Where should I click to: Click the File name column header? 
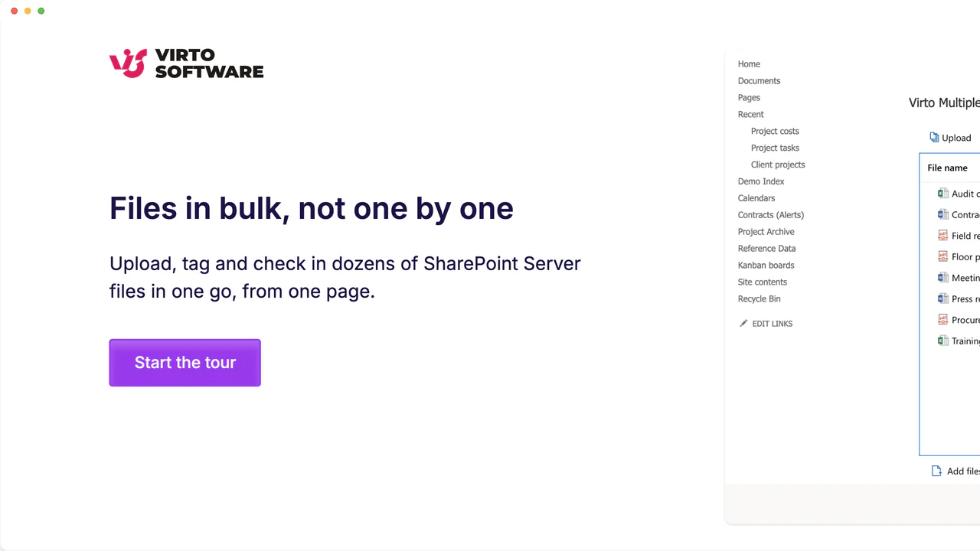click(x=948, y=168)
